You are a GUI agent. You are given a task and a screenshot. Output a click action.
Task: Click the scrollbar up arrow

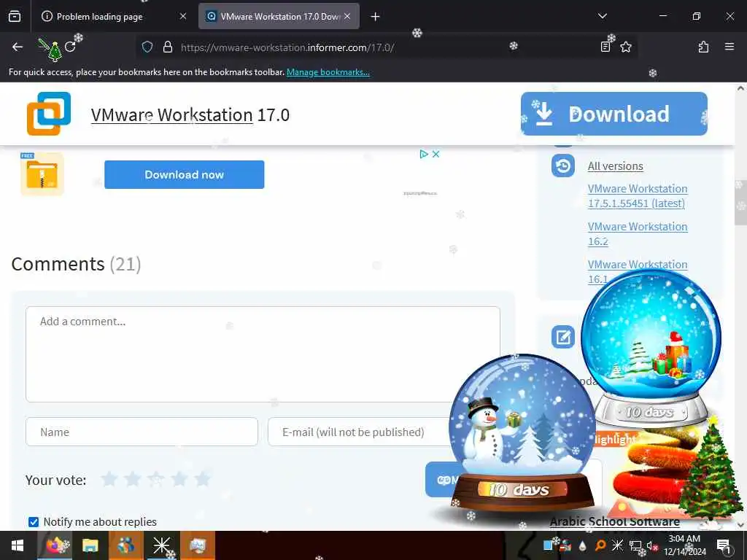pos(740,88)
